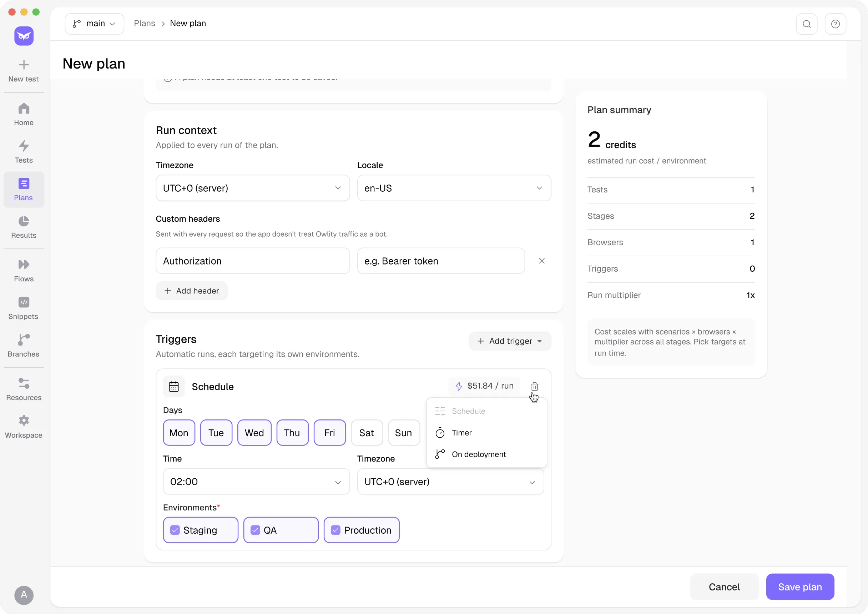Click Cancel button

724,587
